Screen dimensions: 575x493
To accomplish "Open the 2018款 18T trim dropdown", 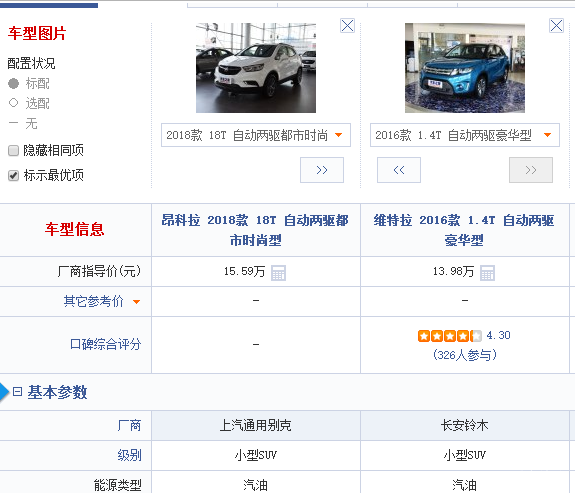I will tap(256, 135).
